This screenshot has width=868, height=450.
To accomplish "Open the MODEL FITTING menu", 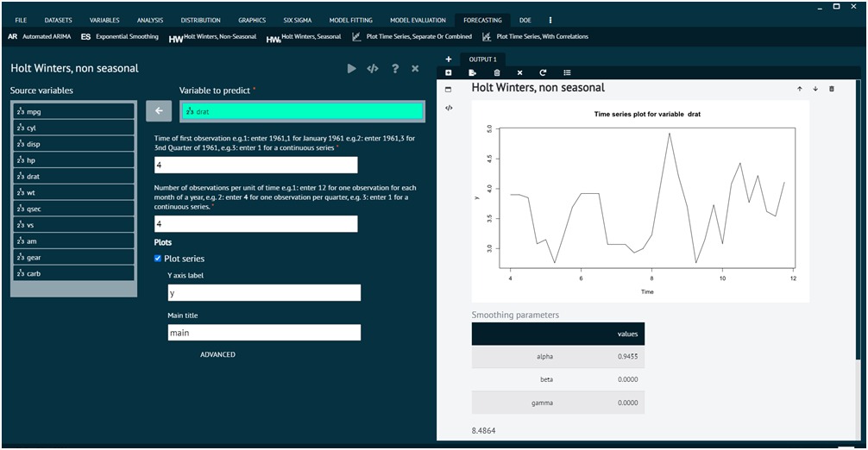I will pyautogui.click(x=350, y=20).
